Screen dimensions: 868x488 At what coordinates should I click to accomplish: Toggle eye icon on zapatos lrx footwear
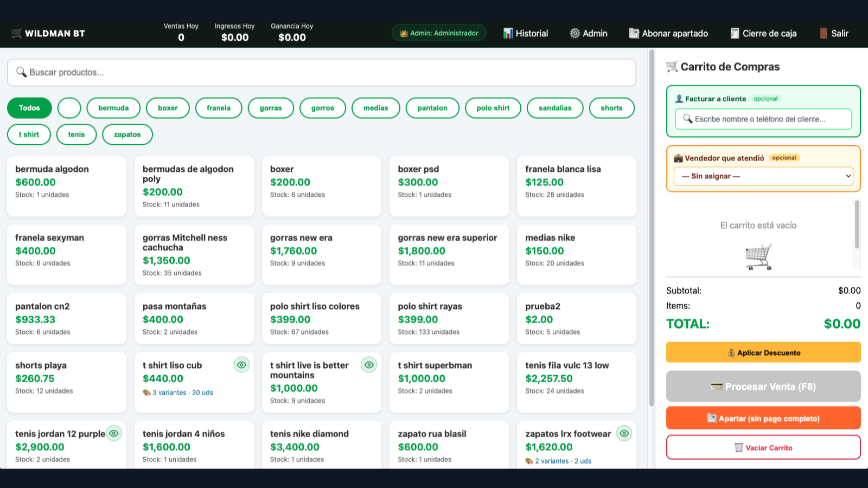(x=624, y=433)
